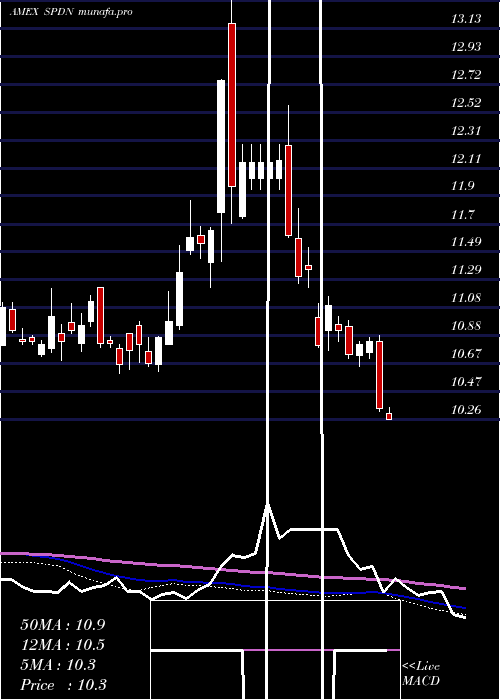Click the 12.11 price axis label
This screenshot has width=500, height=700.
tap(466, 158)
